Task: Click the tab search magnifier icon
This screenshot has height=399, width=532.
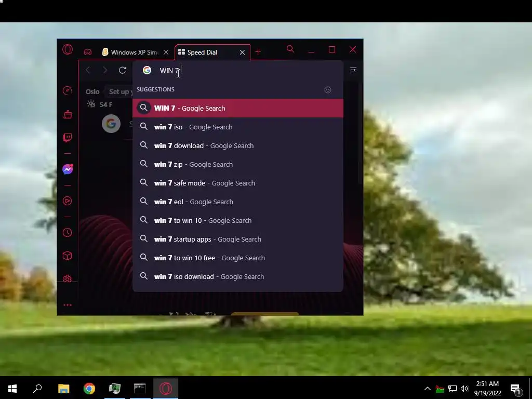Action: (x=290, y=49)
